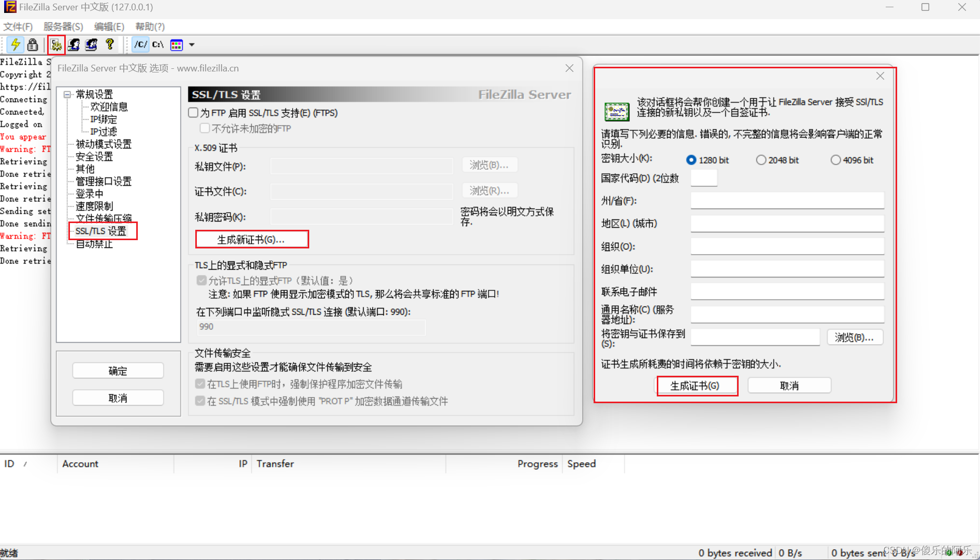This screenshot has height=560, width=980.
Task: Toggle the force PROT P checkbox
Action: coord(200,401)
